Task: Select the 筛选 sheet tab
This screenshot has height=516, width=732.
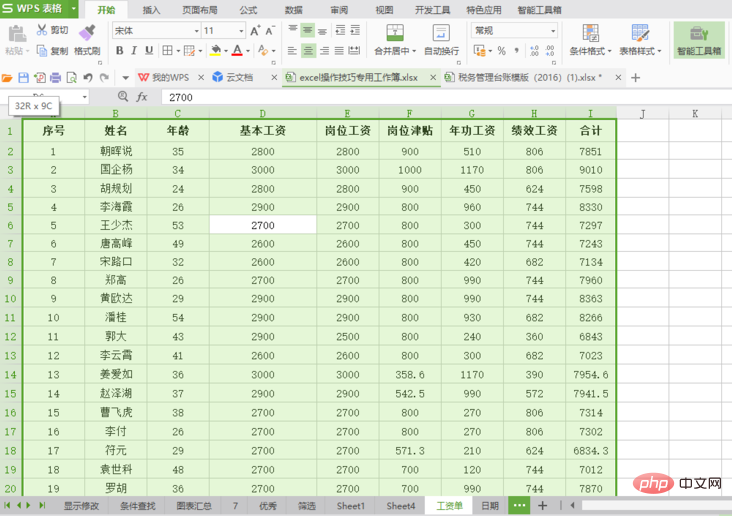Action: (307, 506)
